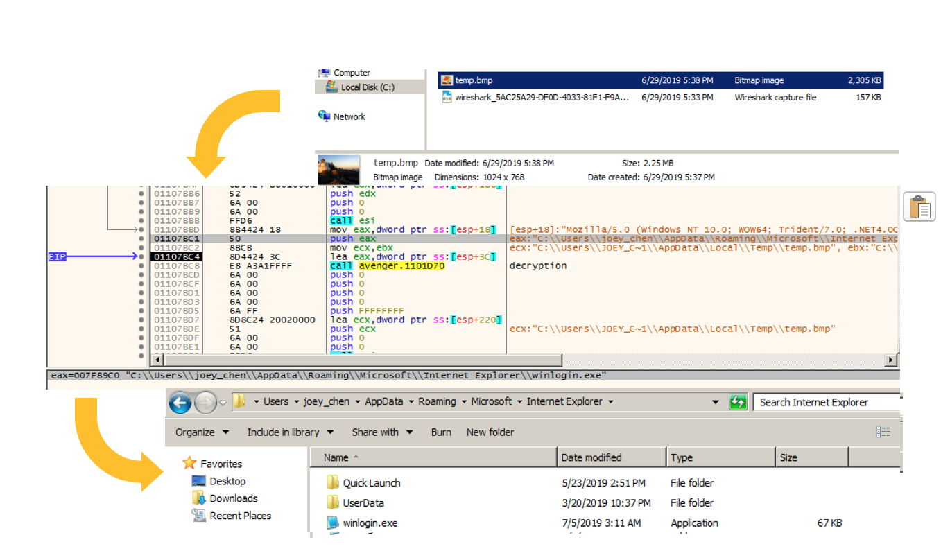Viewport: 950px width, 560px height.
Task: Expand the Include in library dropdown
Action: 290,432
